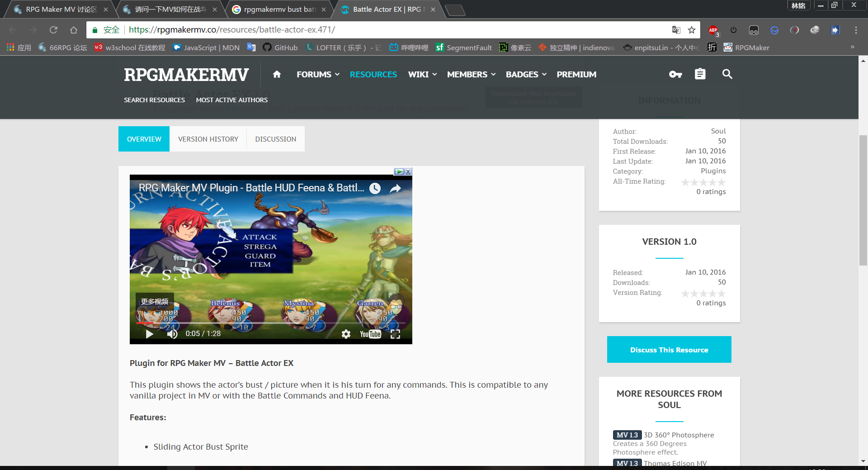Click the AdChoices triangle icon
868x470 pixels.
pyautogui.click(x=400, y=171)
